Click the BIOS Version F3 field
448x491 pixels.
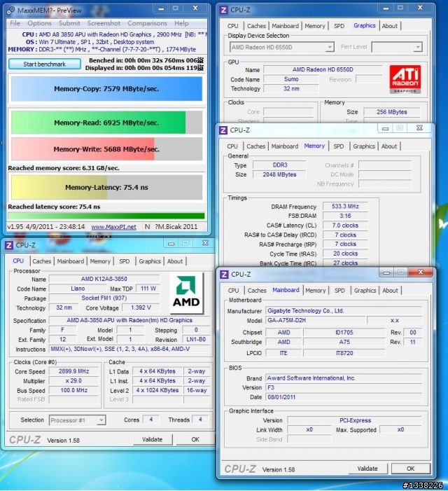point(344,387)
